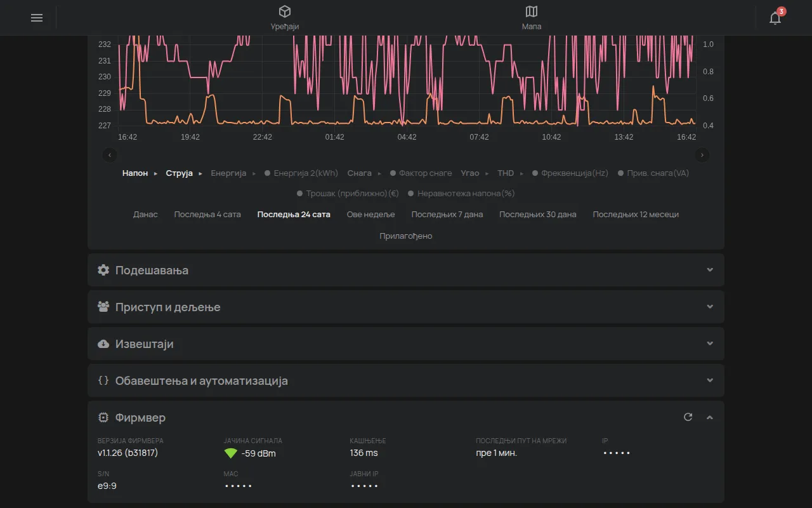Open the notifications bell icon

click(775, 18)
